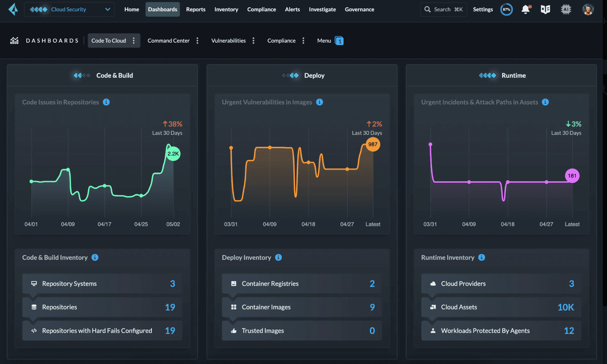Open the Governance section

(359, 9)
